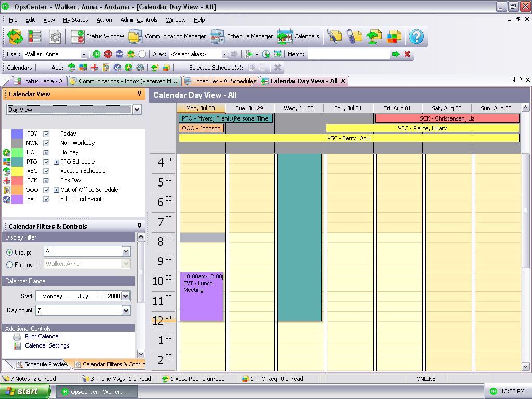Click the Print Calendar link
The image size is (532, 399).
click(x=43, y=336)
